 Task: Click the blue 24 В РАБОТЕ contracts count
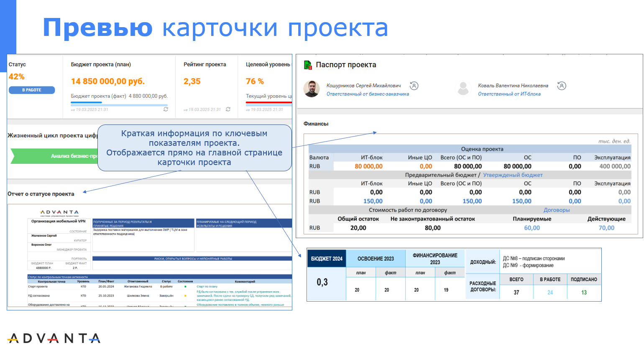(550, 292)
